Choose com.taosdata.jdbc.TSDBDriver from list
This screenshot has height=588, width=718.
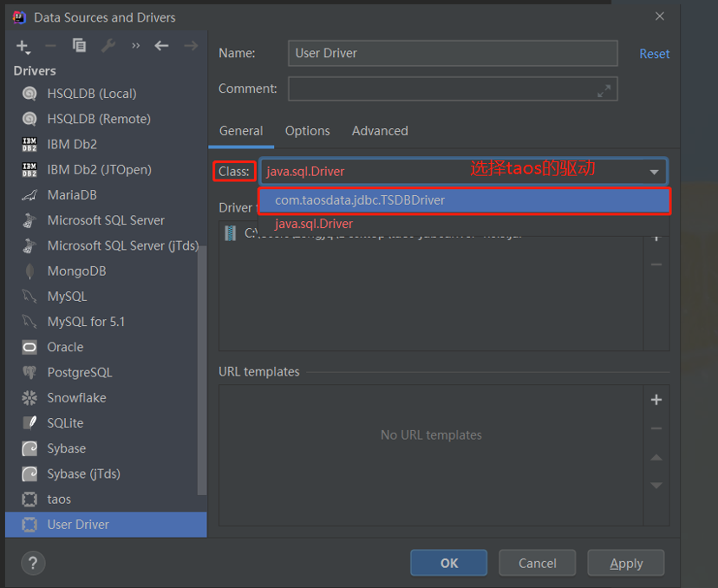(x=464, y=200)
